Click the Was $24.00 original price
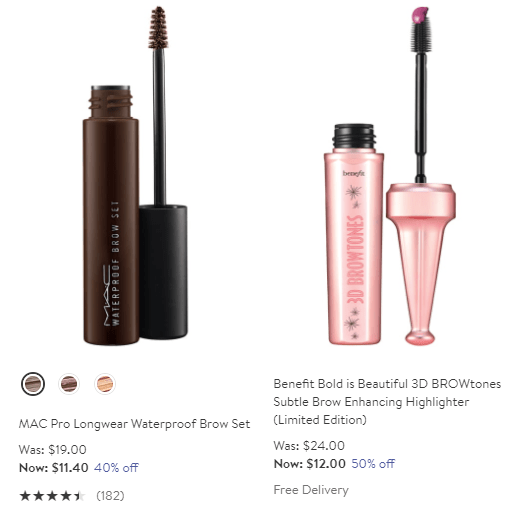 (309, 446)
